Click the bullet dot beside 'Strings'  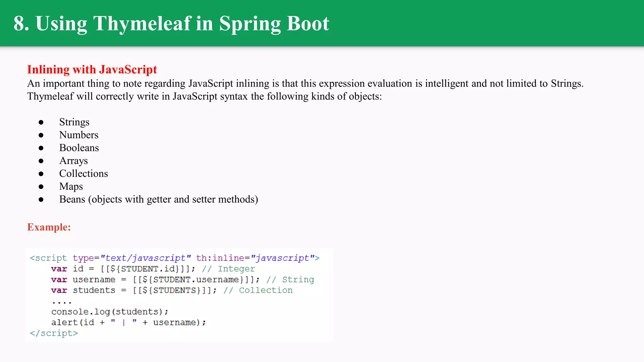point(41,122)
